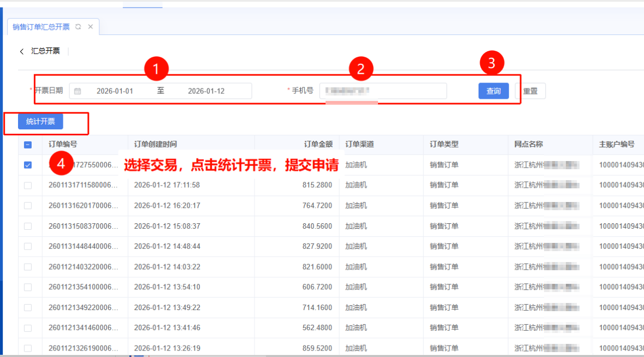Check the order created at 17:11:58
This screenshot has height=357, width=644.
coord(28,186)
